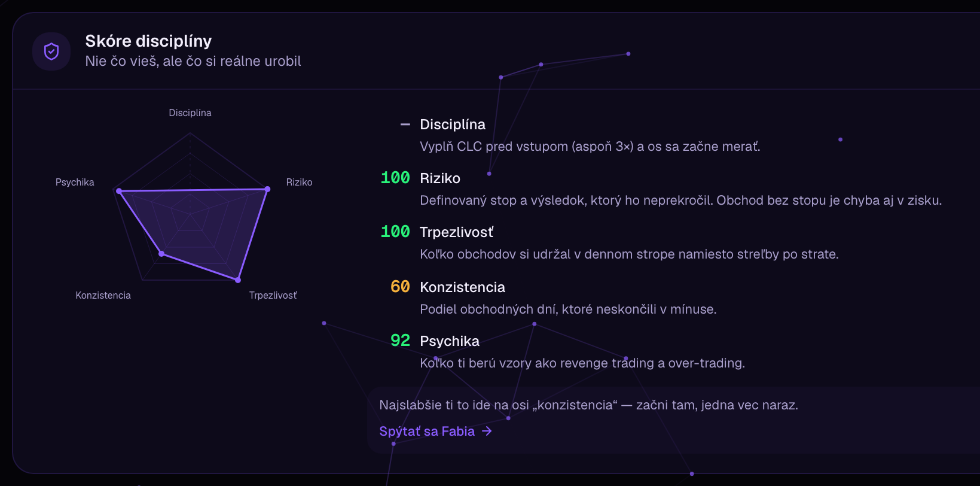Click the Konzistencia heading in the list
The width and height of the screenshot is (980, 486).
point(462,287)
